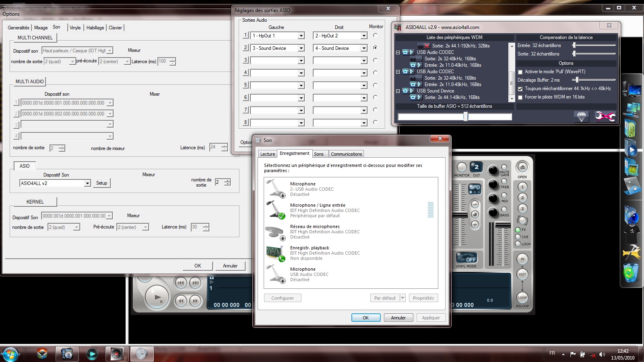Image resolution: width=644 pixels, height=362 pixels.
Task: Click the Setup button next to ASIO4ALL v2
Action: [102, 183]
